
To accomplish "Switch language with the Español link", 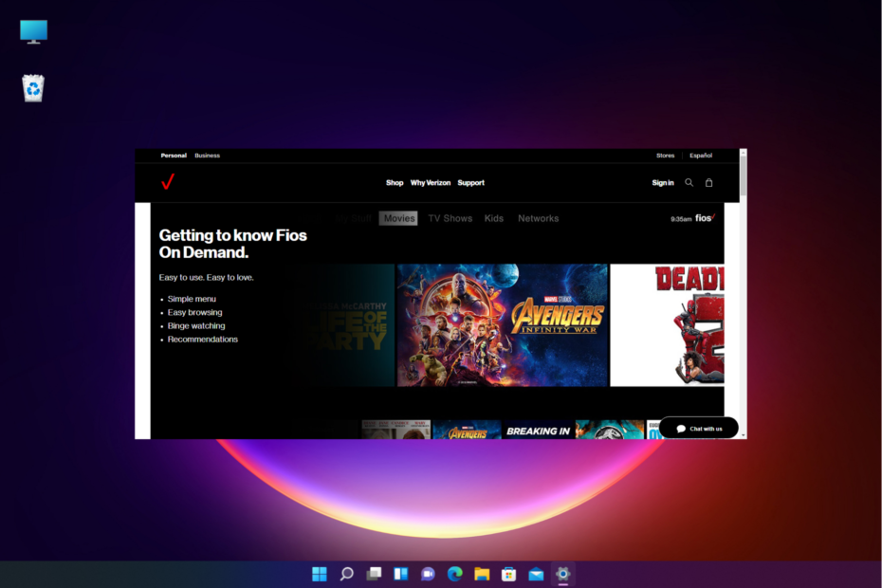I will 701,156.
